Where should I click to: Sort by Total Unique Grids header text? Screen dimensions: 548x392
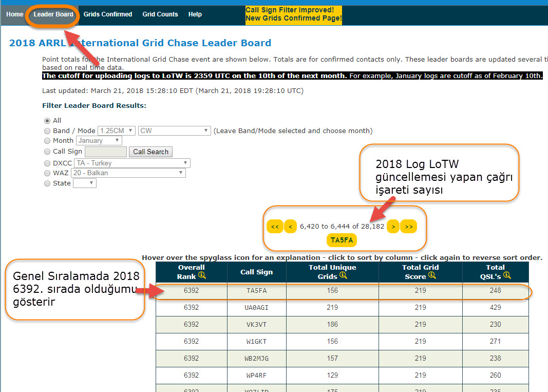point(332,272)
